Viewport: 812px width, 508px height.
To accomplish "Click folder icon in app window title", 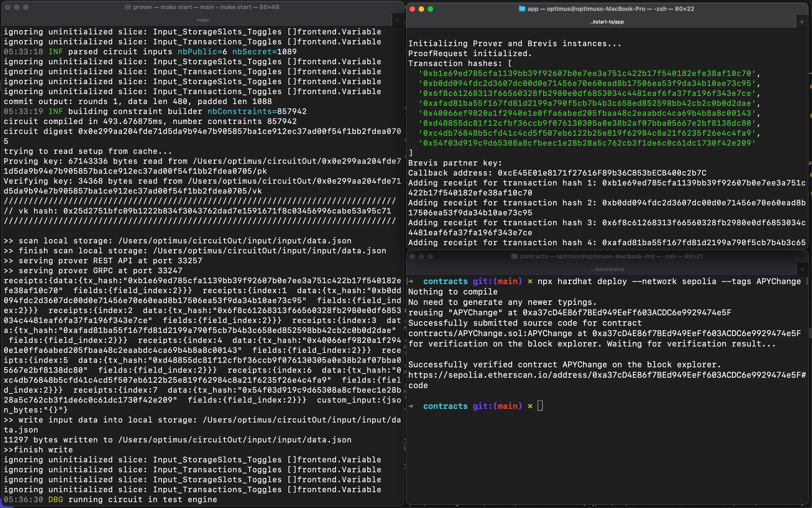I will tap(522, 9).
